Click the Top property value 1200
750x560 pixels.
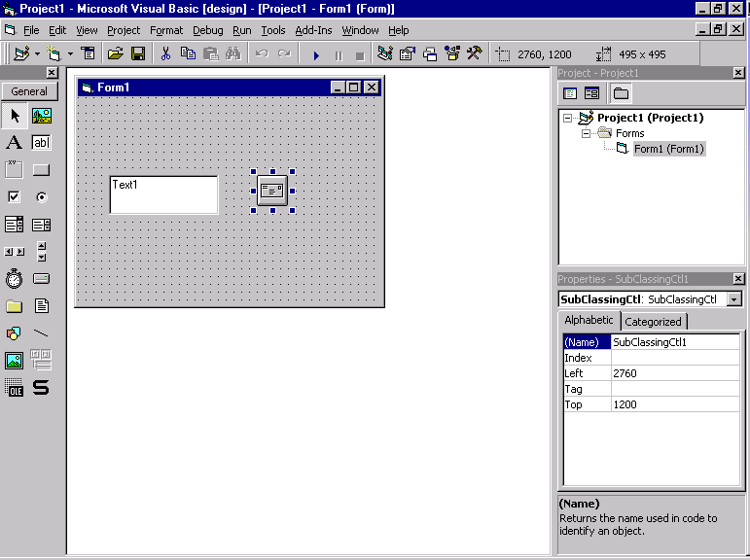[675, 404]
